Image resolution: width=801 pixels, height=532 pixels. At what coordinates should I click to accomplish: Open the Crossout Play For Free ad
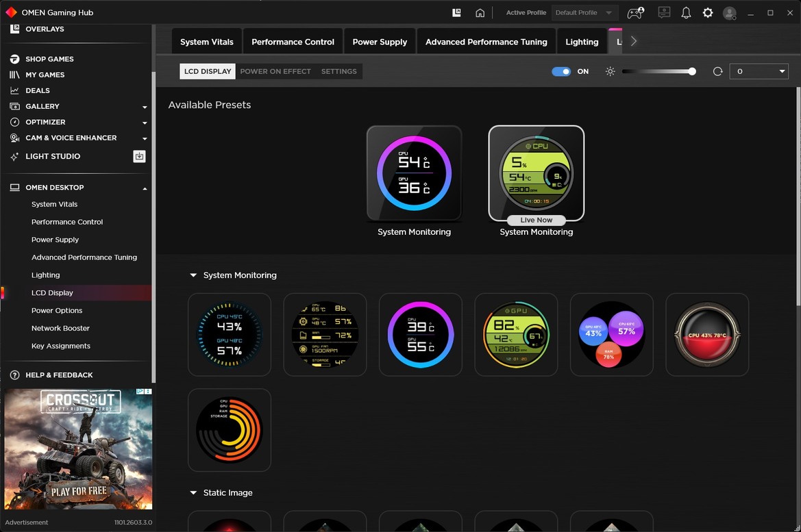tap(78, 449)
